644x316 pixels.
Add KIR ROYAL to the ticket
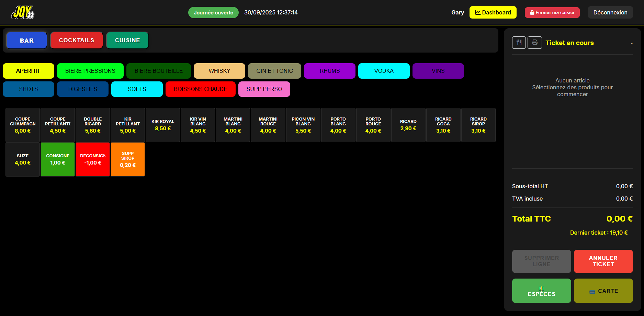[163, 125]
